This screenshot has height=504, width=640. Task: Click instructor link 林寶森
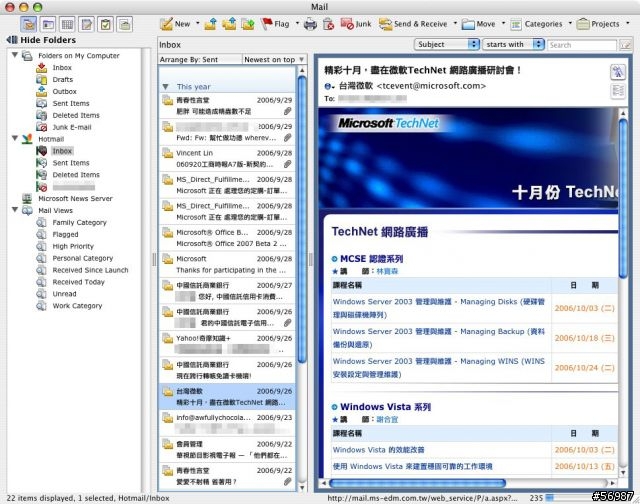(387, 271)
